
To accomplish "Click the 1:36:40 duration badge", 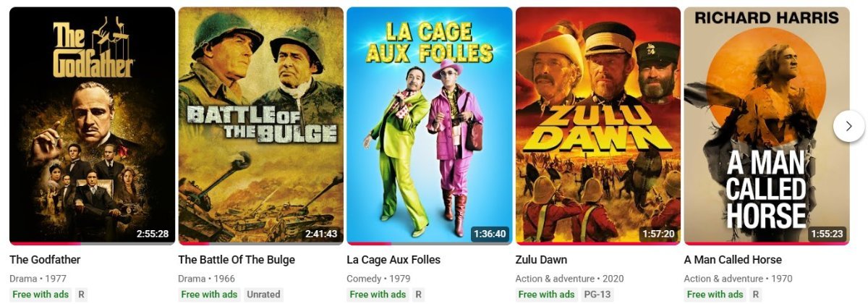I will point(490,234).
